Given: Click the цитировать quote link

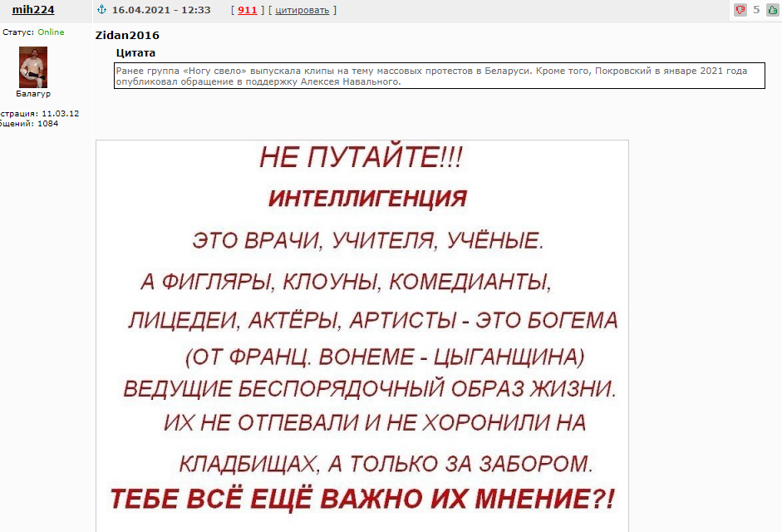Looking at the screenshot, I should pos(302,10).
